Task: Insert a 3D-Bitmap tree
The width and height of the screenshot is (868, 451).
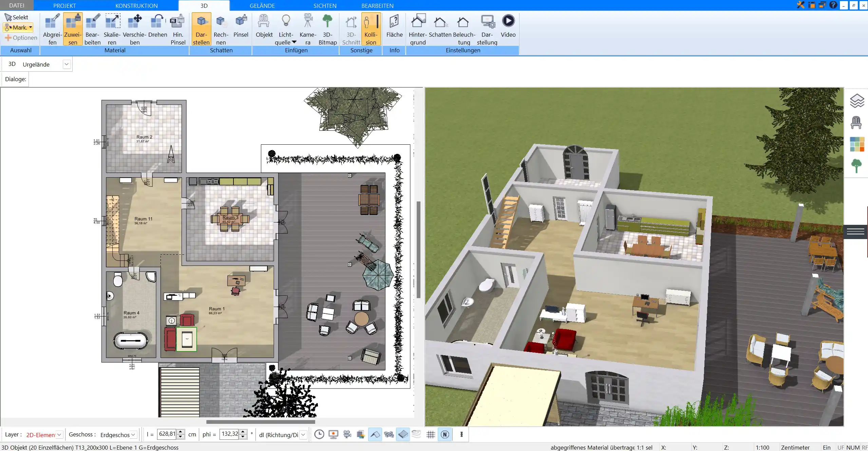Action: 327,29
